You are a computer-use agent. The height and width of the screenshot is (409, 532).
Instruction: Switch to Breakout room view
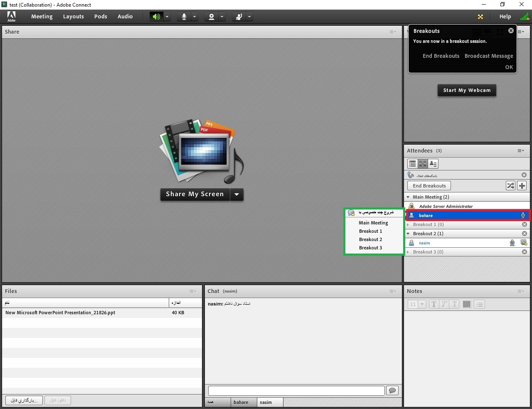(423, 164)
